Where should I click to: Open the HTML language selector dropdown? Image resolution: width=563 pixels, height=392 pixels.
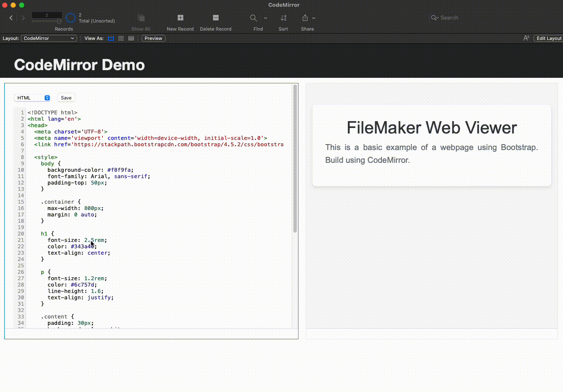33,98
